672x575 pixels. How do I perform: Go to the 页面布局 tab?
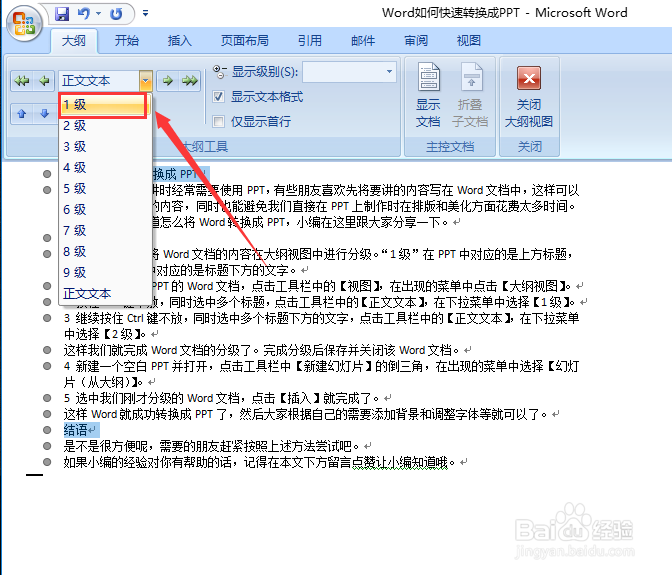tap(245, 41)
